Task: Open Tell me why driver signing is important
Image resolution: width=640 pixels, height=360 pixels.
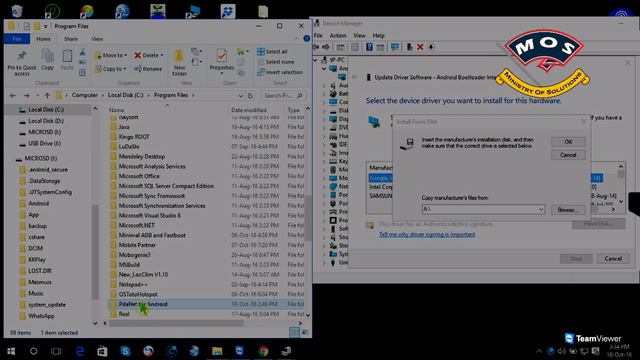Action: pyautogui.click(x=427, y=235)
